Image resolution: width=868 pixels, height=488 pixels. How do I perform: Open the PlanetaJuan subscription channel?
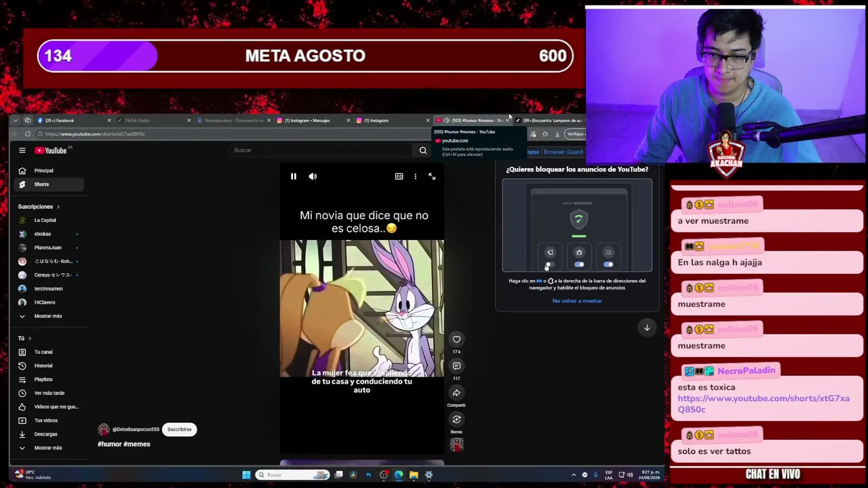[x=47, y=247]
